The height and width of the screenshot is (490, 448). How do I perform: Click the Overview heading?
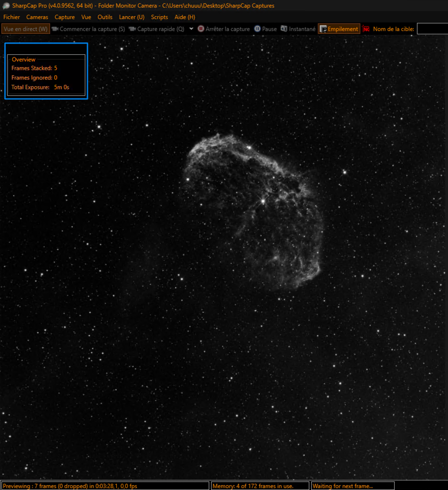point(24,59)
